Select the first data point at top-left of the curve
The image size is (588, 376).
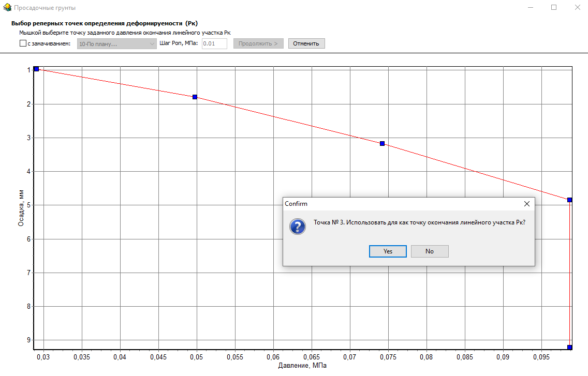[x=36, y=69]
